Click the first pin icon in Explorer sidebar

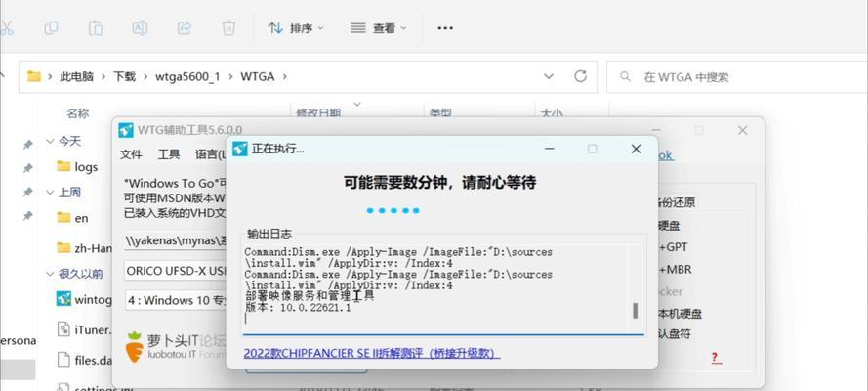(x=27, y=144)
